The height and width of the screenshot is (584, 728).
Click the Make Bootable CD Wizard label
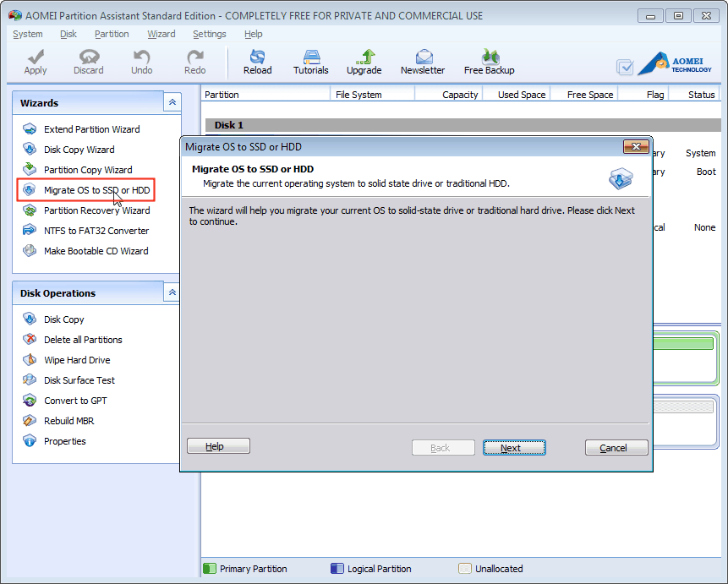(x=96, y=251)
